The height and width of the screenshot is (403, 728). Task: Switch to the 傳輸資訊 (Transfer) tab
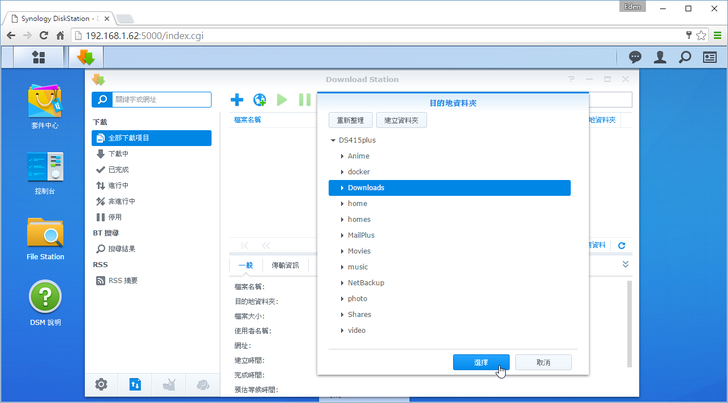(286, 265)
